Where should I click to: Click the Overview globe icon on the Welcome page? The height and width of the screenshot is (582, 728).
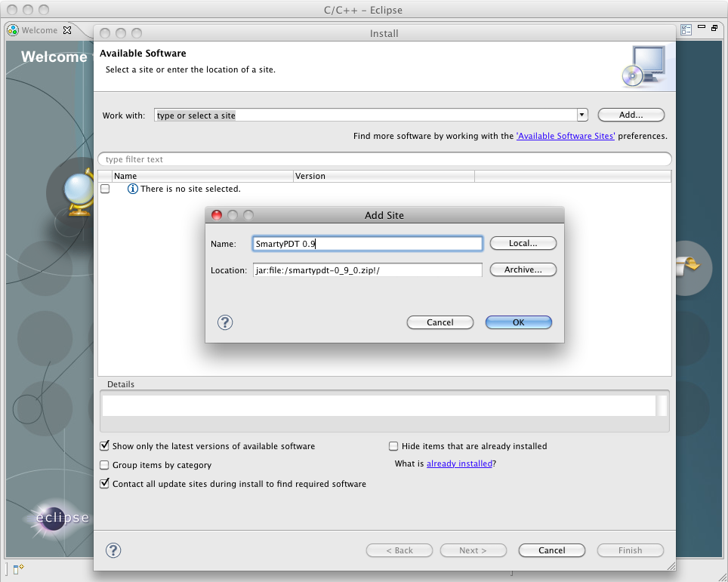79,192
